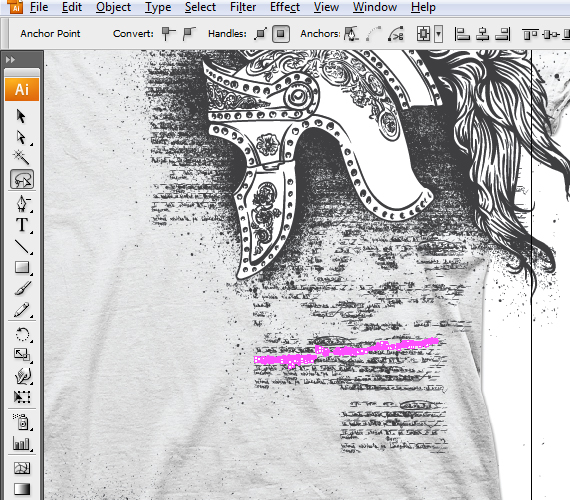Align selected points horizontally right
The height and width of the screenshot is (500, 570).
coord(503,34)
